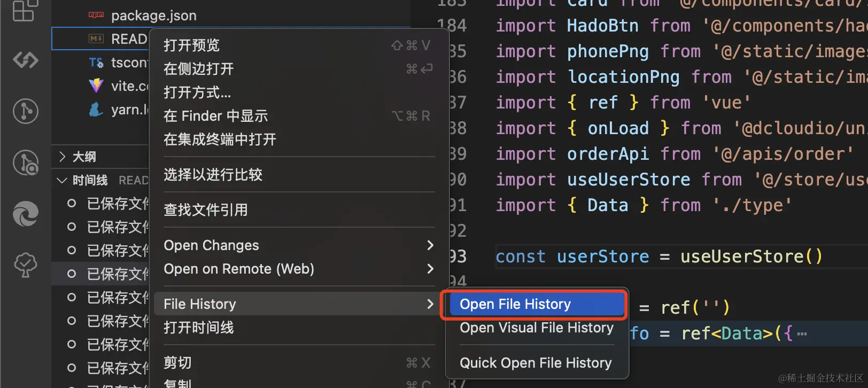Screen dimensions: 868x388
Task: Choose 在侧边打开 menu entry
Action: [299, 69]
